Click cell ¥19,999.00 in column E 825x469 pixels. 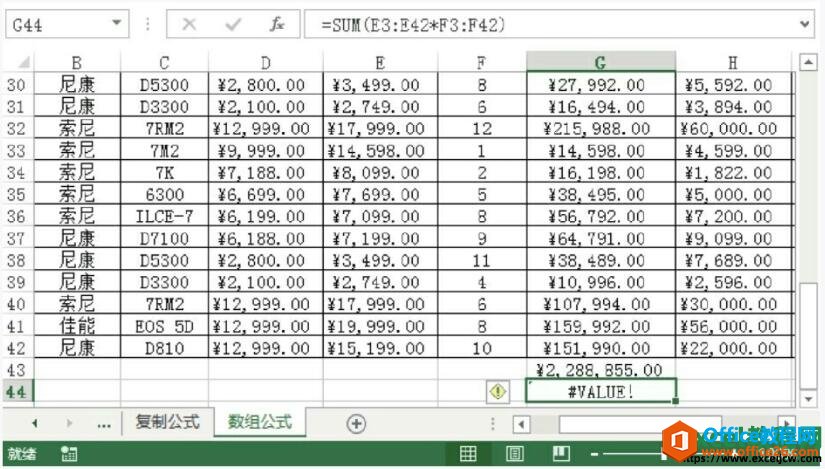380,326
